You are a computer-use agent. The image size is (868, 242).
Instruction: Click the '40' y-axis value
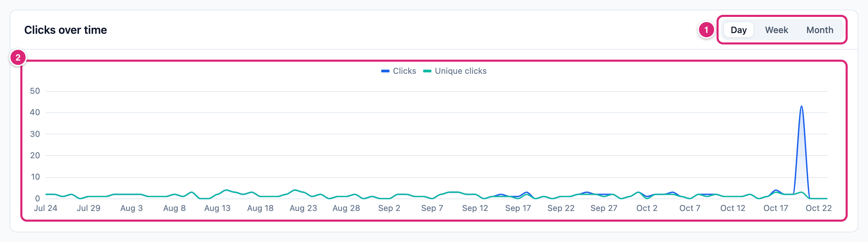(x=35, y=112)
